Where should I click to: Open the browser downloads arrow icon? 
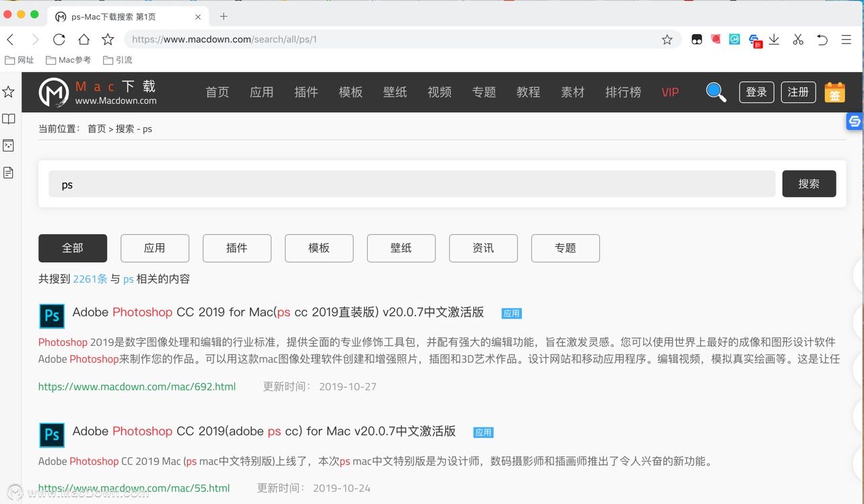click(774, 40)
